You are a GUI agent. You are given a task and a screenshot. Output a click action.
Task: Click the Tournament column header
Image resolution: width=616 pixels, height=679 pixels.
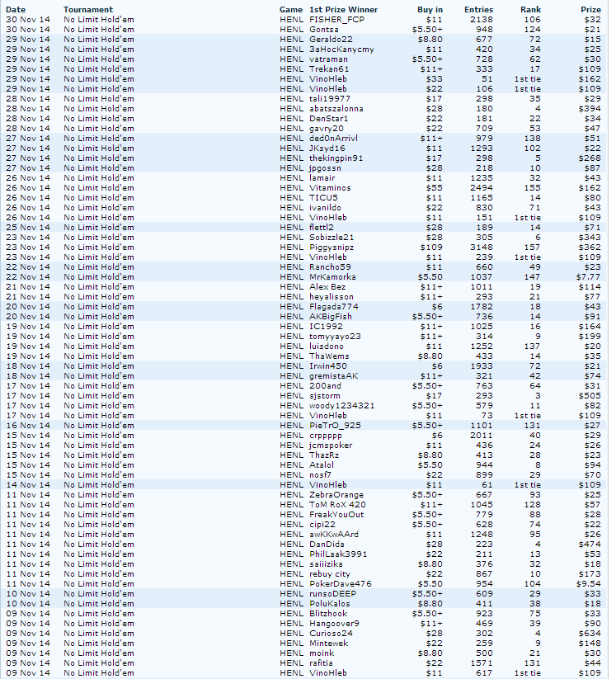pos(88,10)
